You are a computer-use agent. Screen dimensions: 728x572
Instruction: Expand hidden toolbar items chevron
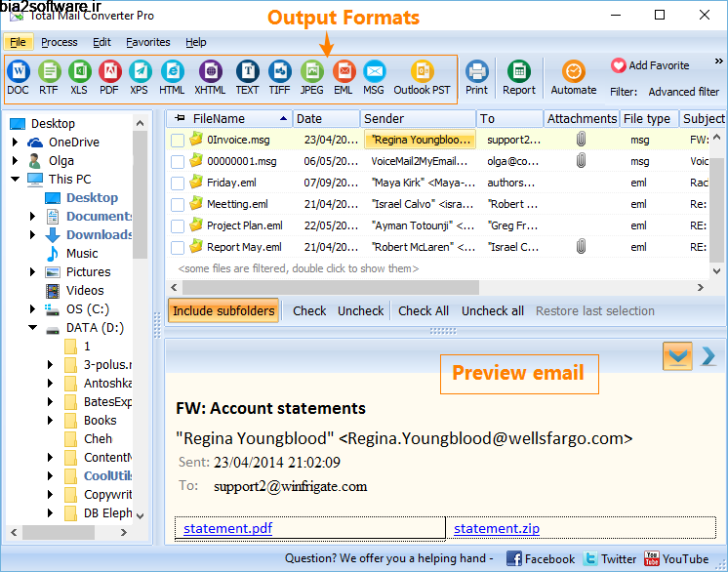click(x=718, y=61)
